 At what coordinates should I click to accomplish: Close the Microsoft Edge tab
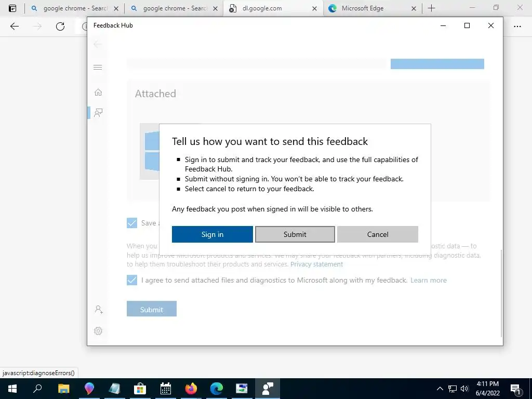tap(414, 8)
